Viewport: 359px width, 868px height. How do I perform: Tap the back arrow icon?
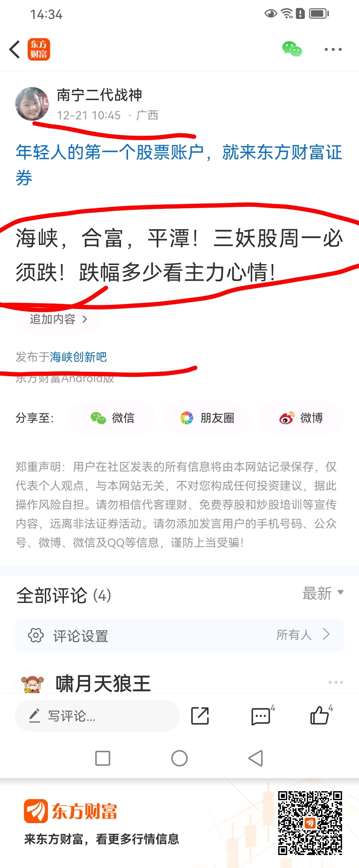tap(15, 50)
